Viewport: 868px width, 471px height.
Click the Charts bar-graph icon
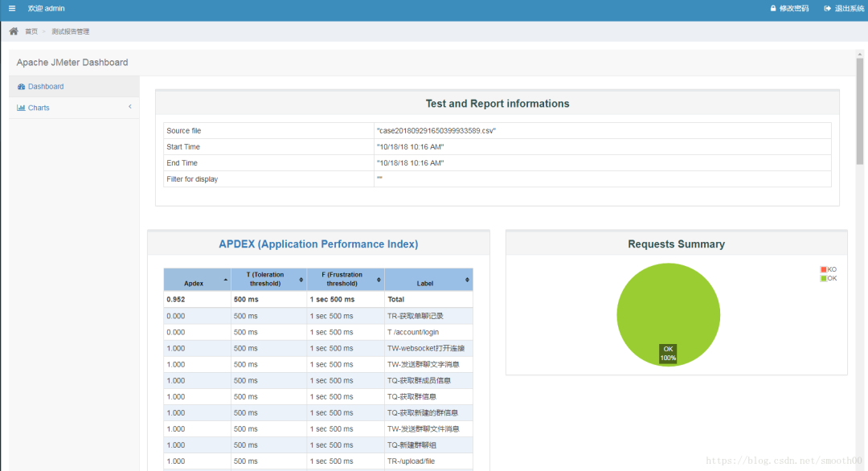click(x=21, y=108)
